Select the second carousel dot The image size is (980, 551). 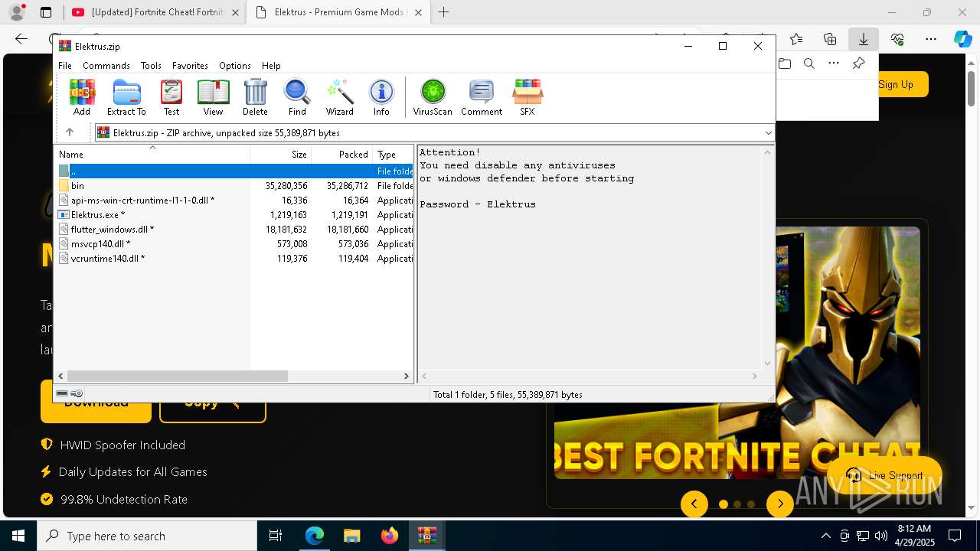(737, 504)
